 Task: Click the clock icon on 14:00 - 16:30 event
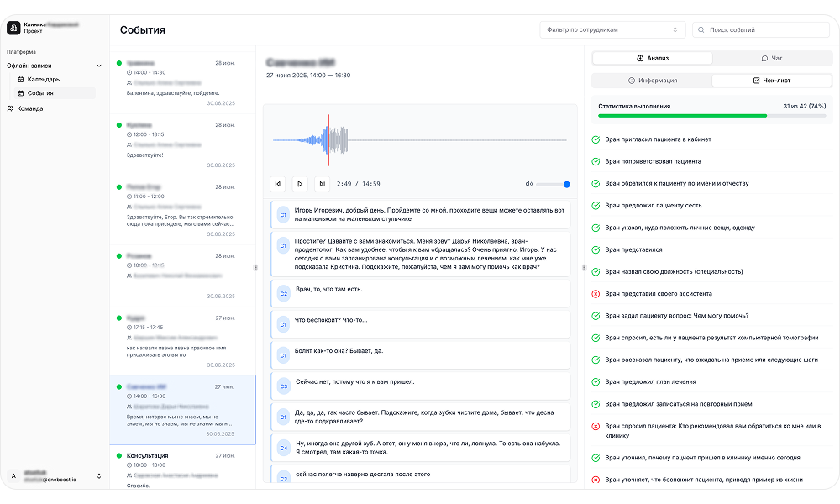[129, 396]
